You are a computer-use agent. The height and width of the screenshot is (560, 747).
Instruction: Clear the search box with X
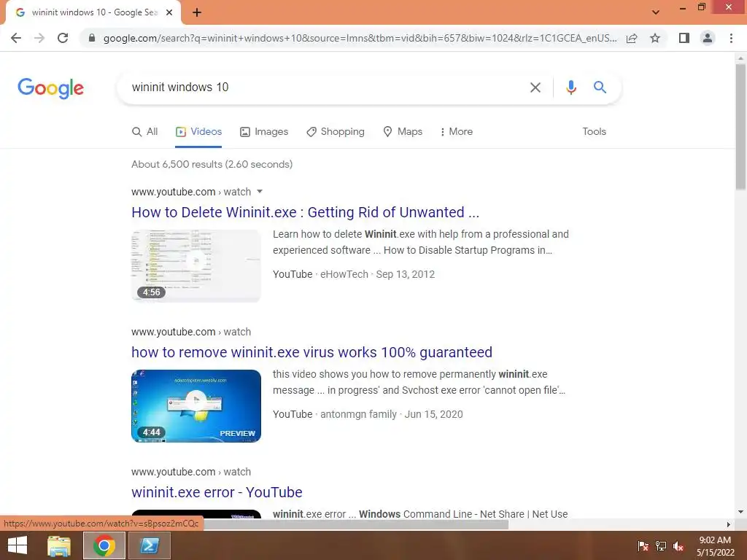[x=535, y=87]
